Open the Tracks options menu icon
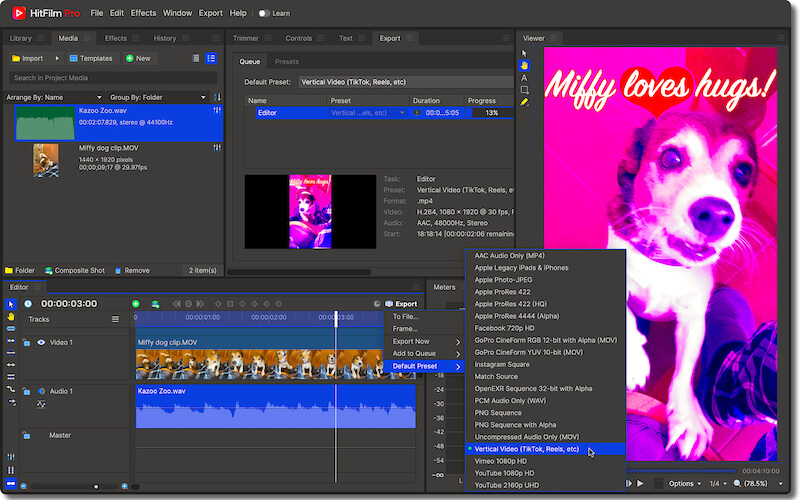The image size is (800, 500). click(x=115, y=319)
